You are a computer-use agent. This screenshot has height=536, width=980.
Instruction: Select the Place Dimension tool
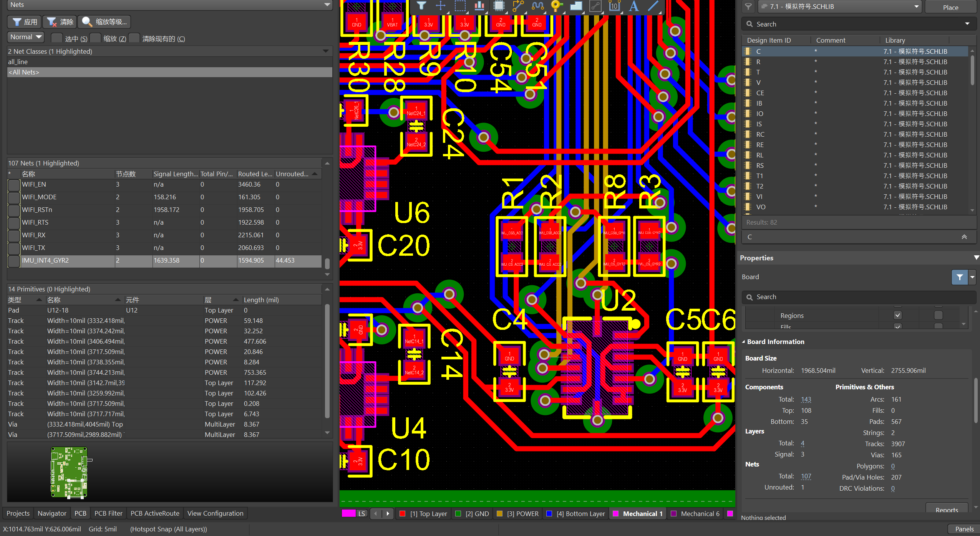pos(614,5)
